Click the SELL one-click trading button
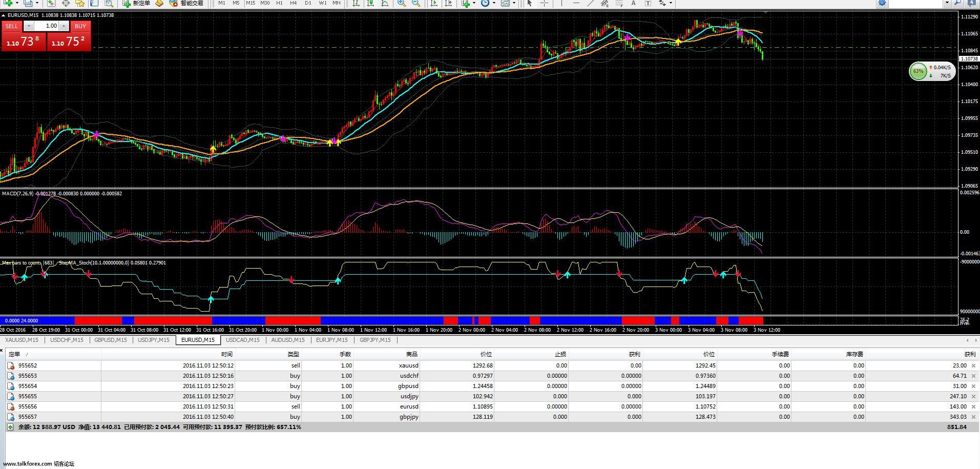Image resolution: width=980 pixels, height=469 pixels. coord(12,26)
